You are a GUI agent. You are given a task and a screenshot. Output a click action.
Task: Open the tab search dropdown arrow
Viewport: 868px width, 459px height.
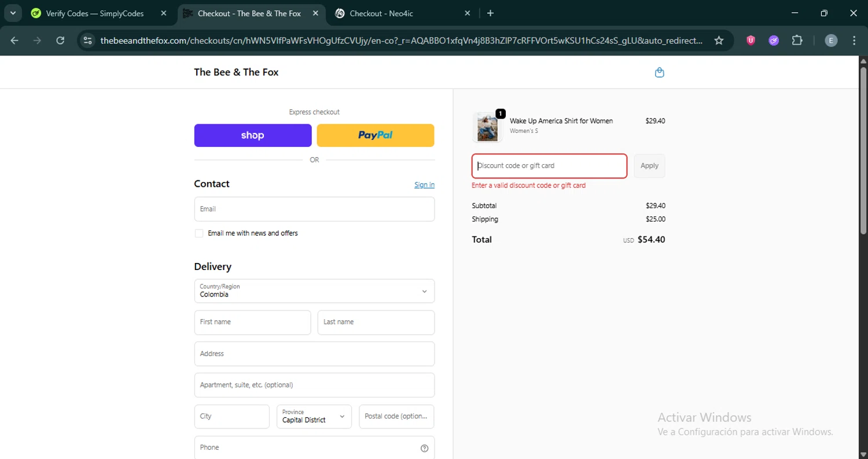point(13,13)
